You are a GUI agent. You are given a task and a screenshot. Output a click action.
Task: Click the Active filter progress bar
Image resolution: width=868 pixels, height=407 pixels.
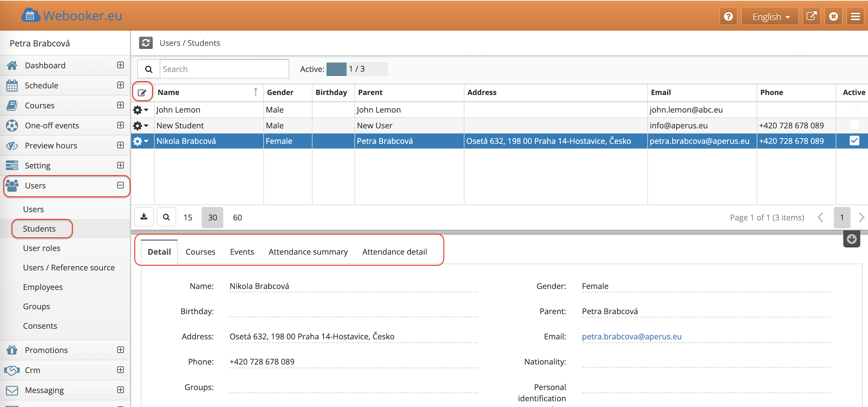click(x=356, y=69)
